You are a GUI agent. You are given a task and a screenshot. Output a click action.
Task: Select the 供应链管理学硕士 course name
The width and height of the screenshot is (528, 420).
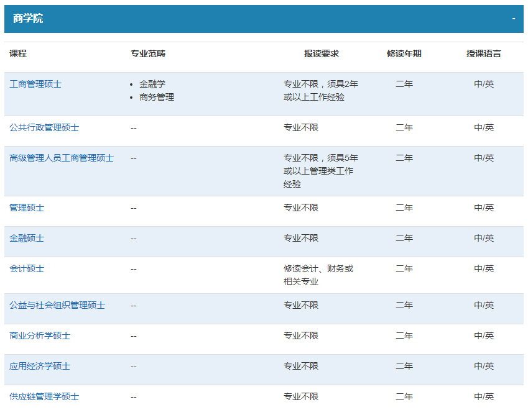[44, 396]
